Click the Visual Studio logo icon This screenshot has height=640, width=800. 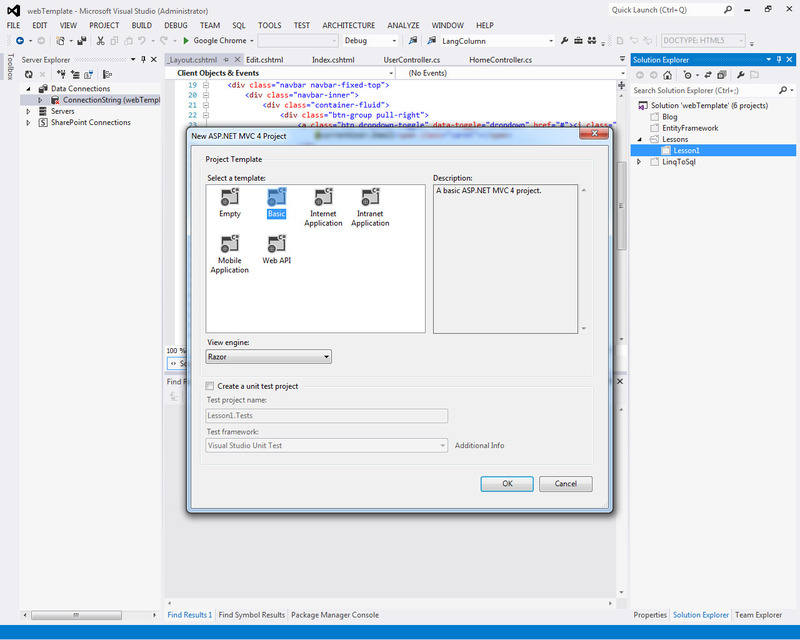pos(13,10)
